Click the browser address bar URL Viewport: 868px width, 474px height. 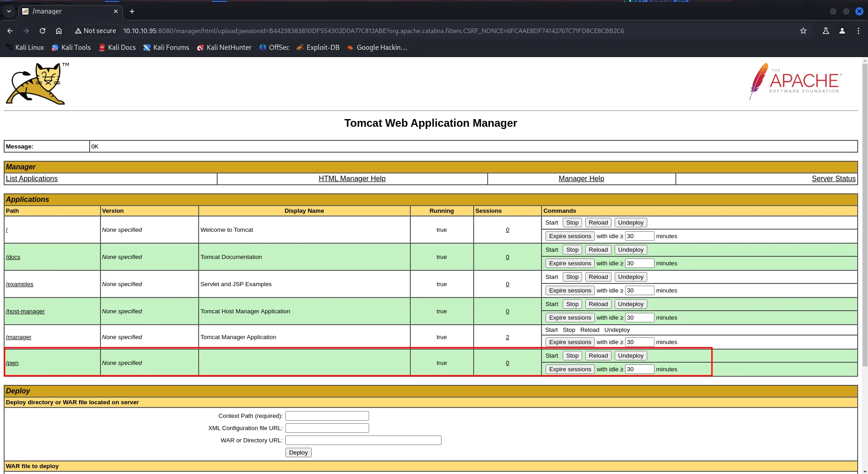(x=374, y=31)
